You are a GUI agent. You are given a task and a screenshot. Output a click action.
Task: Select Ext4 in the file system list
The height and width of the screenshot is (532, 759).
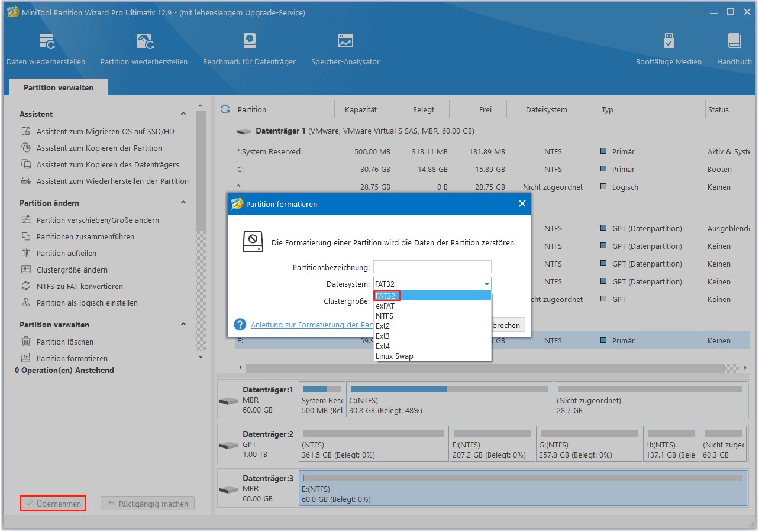tap(432, 346)
